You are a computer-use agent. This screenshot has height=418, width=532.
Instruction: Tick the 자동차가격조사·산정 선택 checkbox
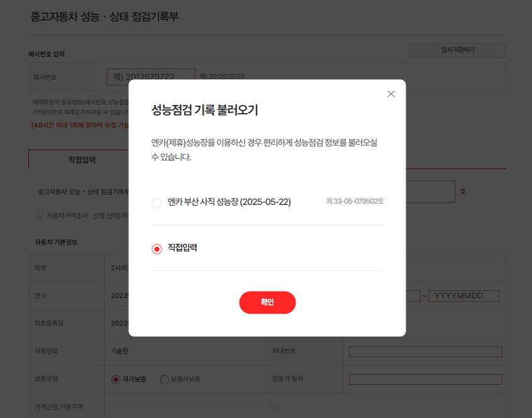coord(40,216)
